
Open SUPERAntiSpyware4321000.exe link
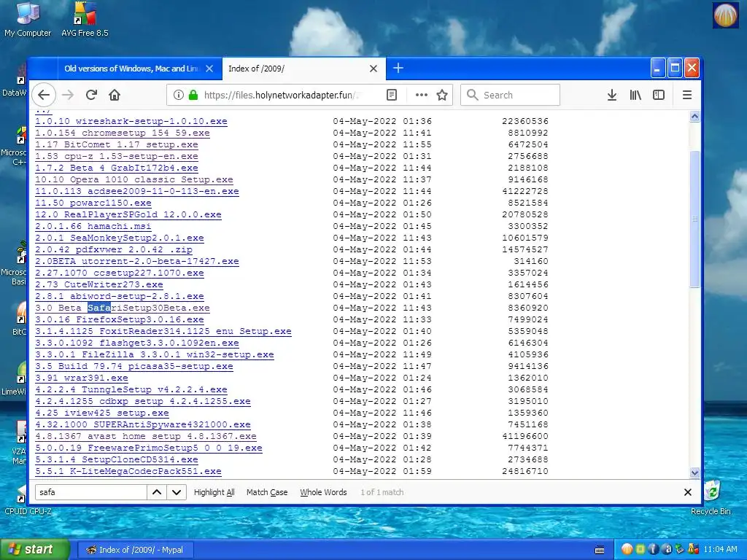[x=143, y=425]
